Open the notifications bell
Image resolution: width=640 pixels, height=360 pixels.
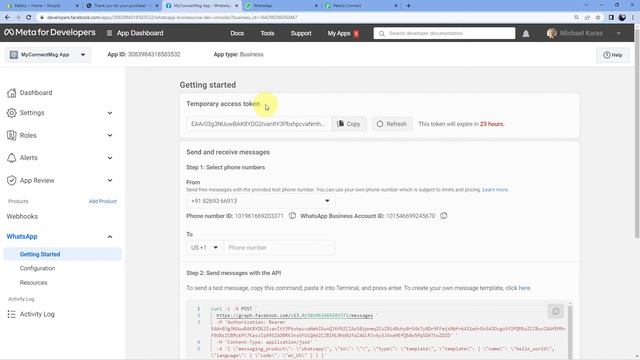526,33
